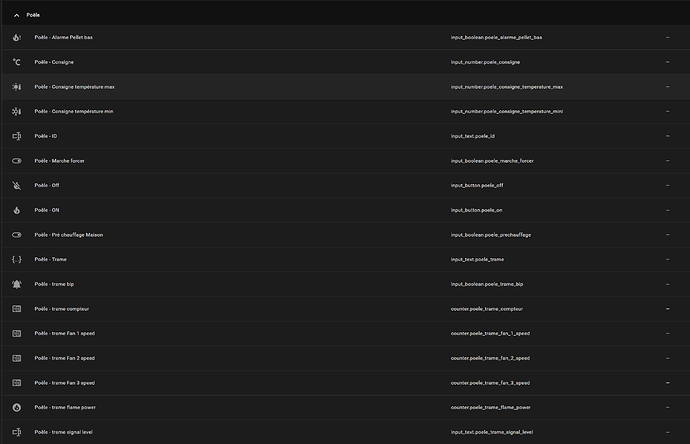The image size is (690, 444).
Task: Click the crossed-out flame icon for Poêle - Off
Action: pyautogui.click(x=17, y=185)
